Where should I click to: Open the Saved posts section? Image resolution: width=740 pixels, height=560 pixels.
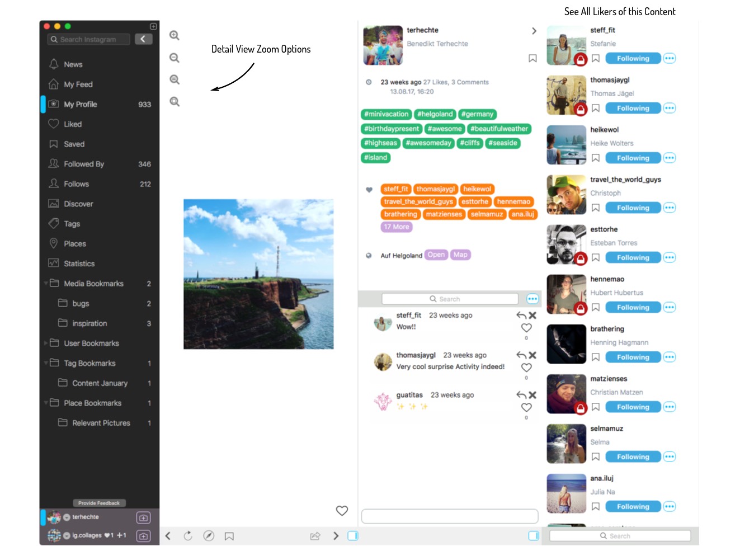click(x=100, y=144)
